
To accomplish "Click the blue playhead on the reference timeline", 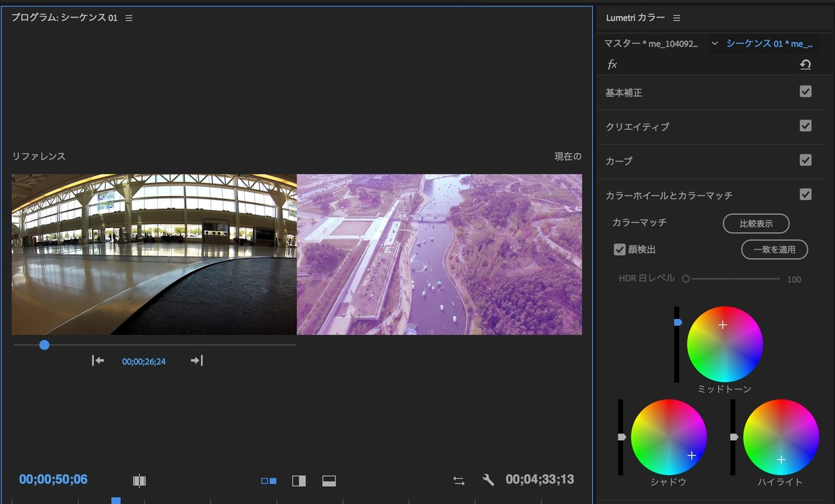I will click(44, 344).
